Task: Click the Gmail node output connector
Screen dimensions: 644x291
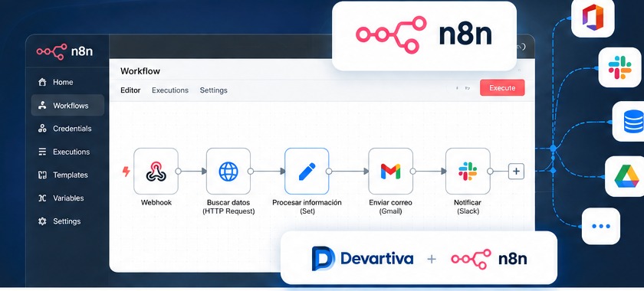Action: tap(412, 171)
